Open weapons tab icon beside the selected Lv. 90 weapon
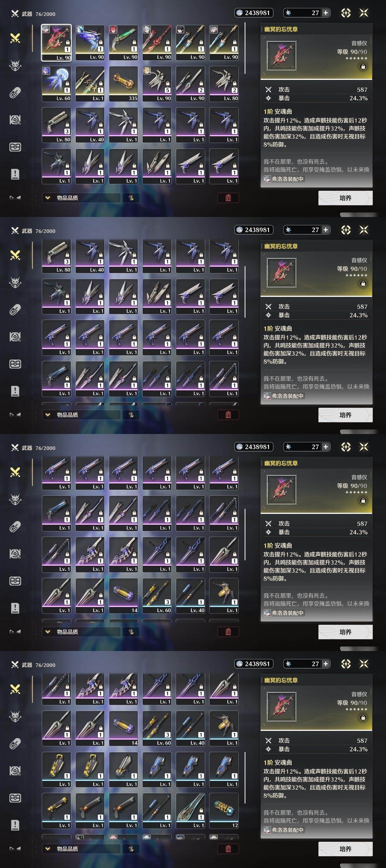 tap(15, 38)
